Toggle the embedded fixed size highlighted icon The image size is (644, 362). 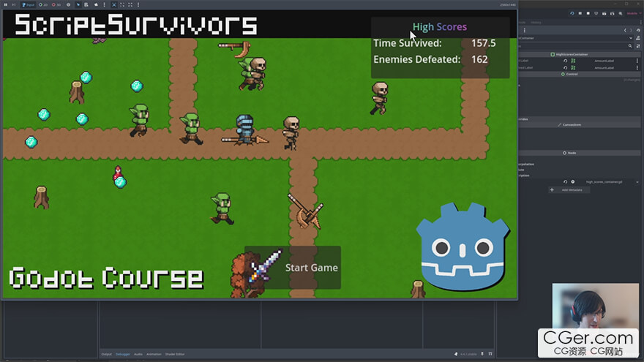coord(113,4)
